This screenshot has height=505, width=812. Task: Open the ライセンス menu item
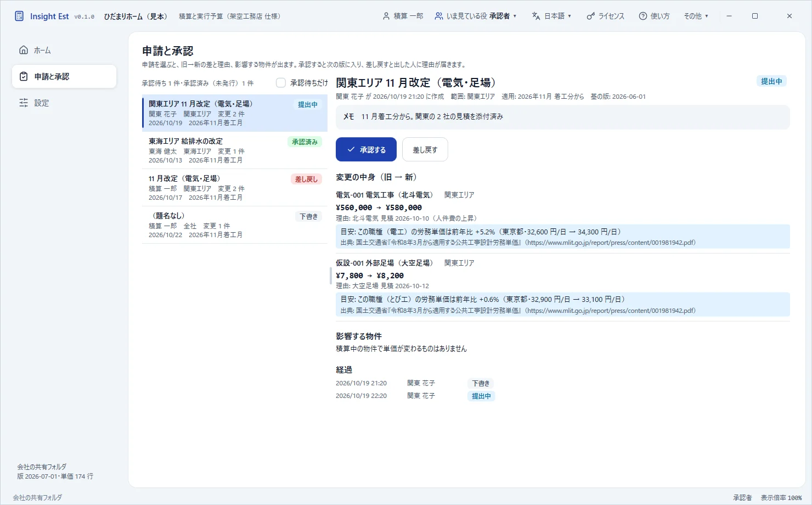click(605, 16)
